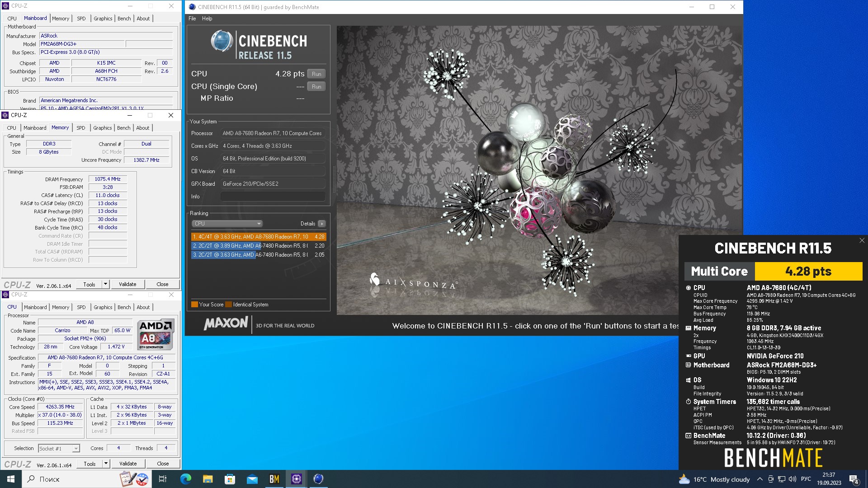Click Close button in middle CPU-Z window
The width and height of the screenshot is (868, 488).
click(x=162, y=284)
